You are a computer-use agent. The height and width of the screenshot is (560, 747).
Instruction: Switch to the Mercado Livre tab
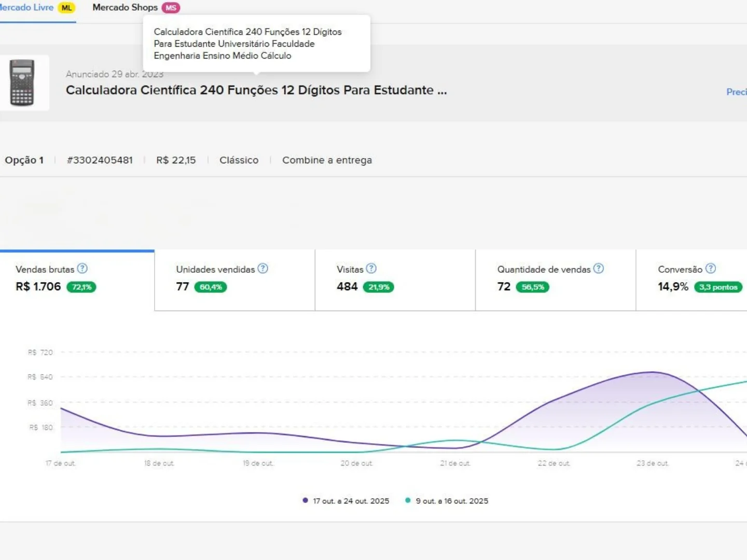pyautogui.click(x=37, y=8)
